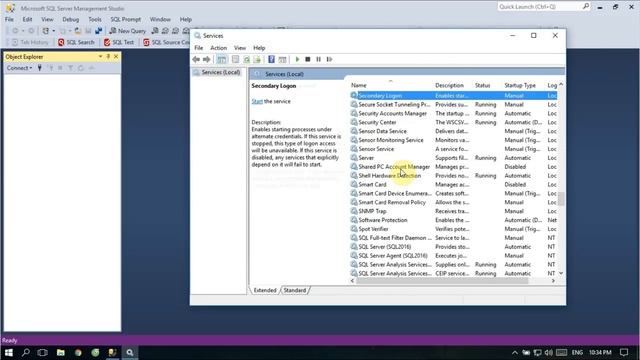Click the ENG language indicator in taskbar
The image size is (640, 360).
click(x=577, y=352)
